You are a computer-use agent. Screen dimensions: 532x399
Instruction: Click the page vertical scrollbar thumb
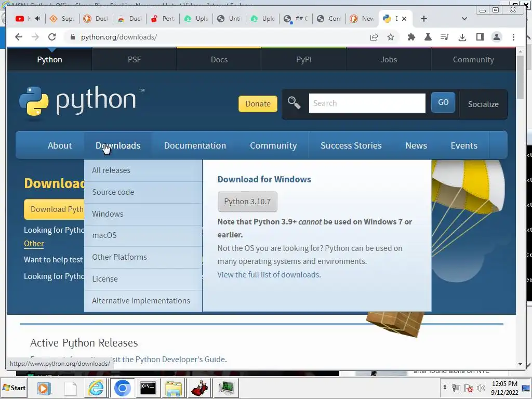(520, 77)
